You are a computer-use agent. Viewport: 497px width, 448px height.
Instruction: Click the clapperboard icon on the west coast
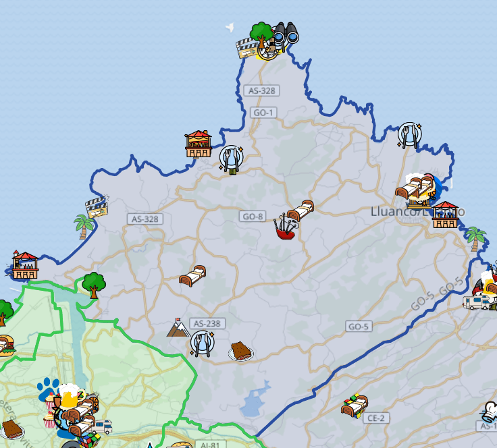click(x=97, y=206)
